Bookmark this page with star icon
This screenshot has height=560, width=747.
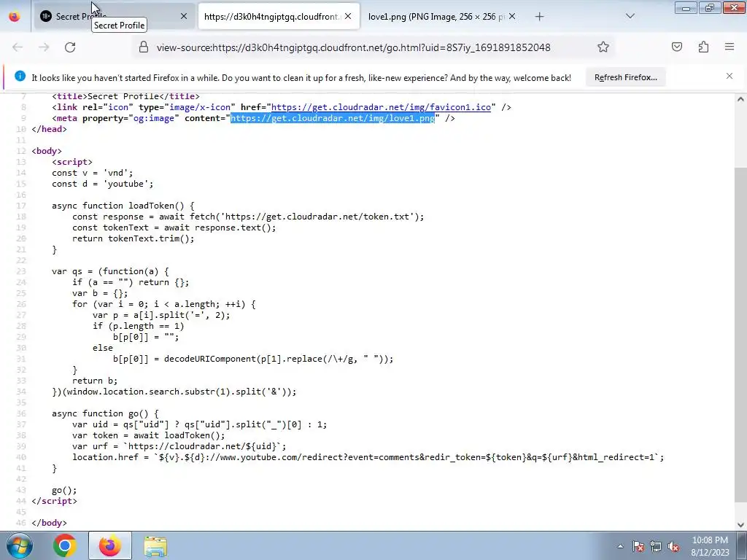coord(603,47)
